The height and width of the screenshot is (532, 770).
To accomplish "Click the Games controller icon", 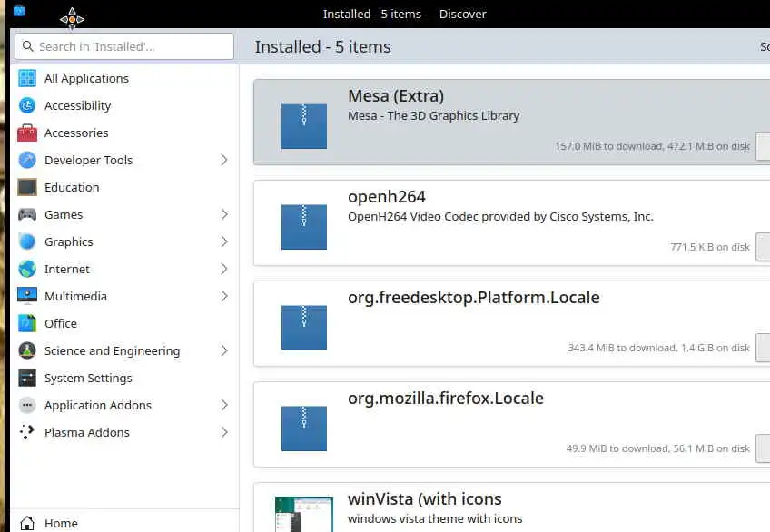I will tap(27, 214).
